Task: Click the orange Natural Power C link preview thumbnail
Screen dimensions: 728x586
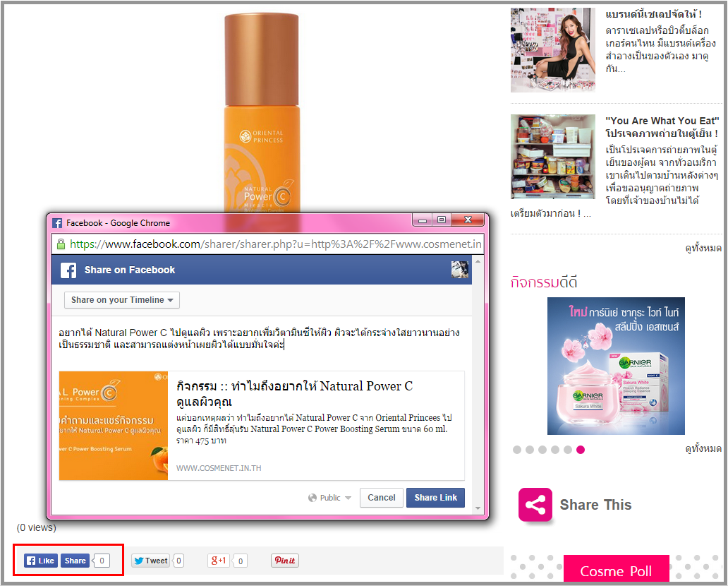Action: click(114, 426)
